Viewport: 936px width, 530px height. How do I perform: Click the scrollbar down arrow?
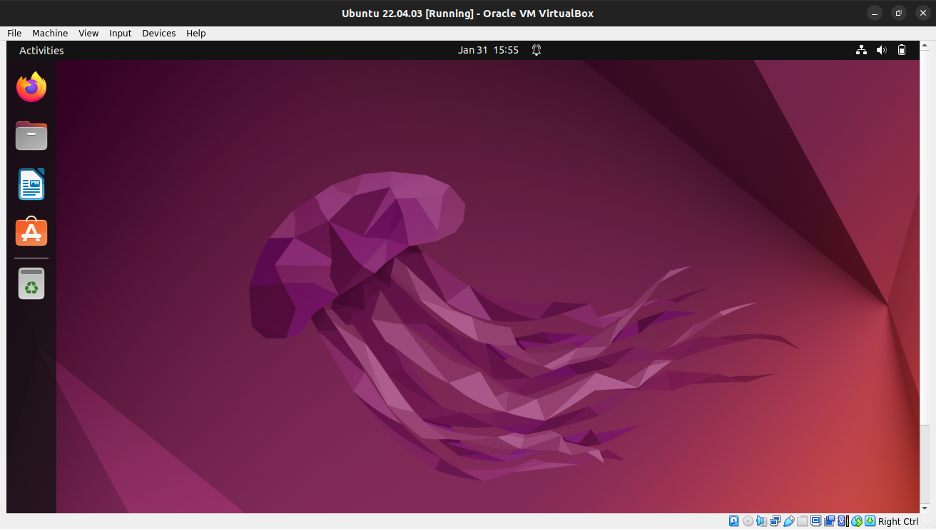click(925, 509)
